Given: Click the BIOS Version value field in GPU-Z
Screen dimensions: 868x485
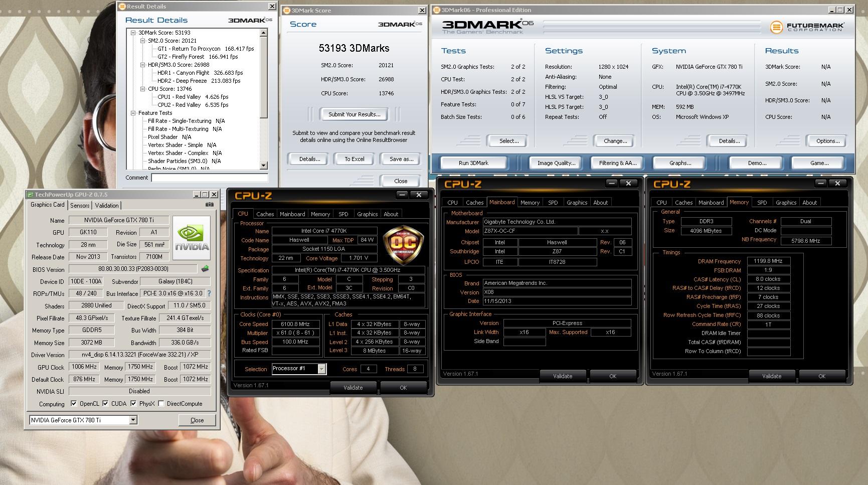Looking at the screenshot, I should (133, 269).
